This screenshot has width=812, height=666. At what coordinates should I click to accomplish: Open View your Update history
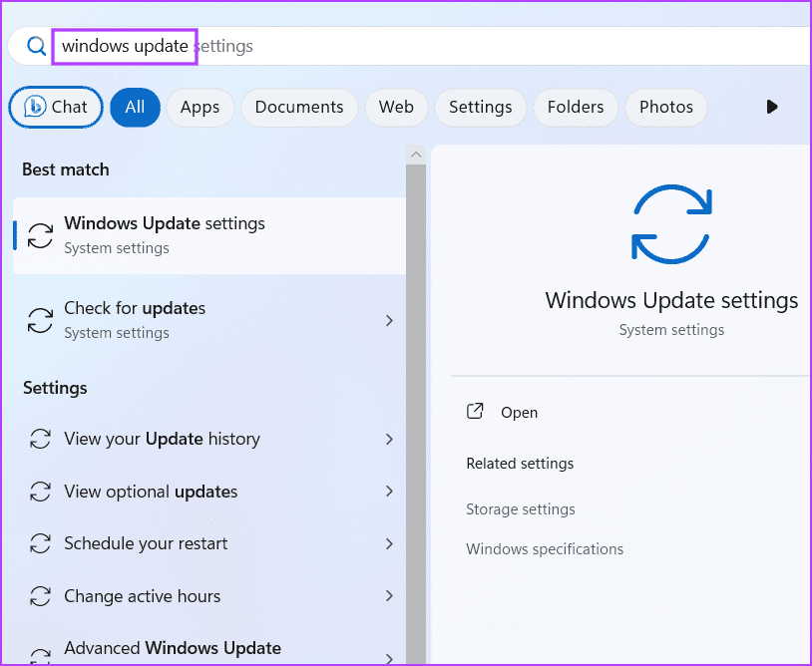tap(209, 439)
